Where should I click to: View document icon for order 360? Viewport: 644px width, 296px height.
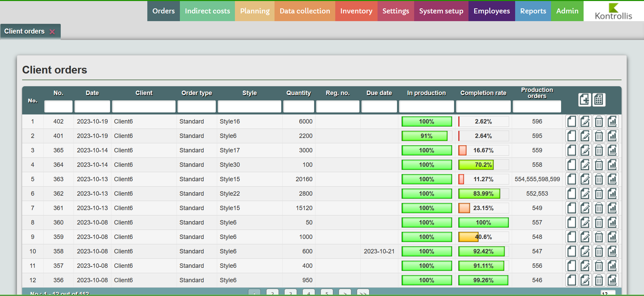[x=572, y=223]
